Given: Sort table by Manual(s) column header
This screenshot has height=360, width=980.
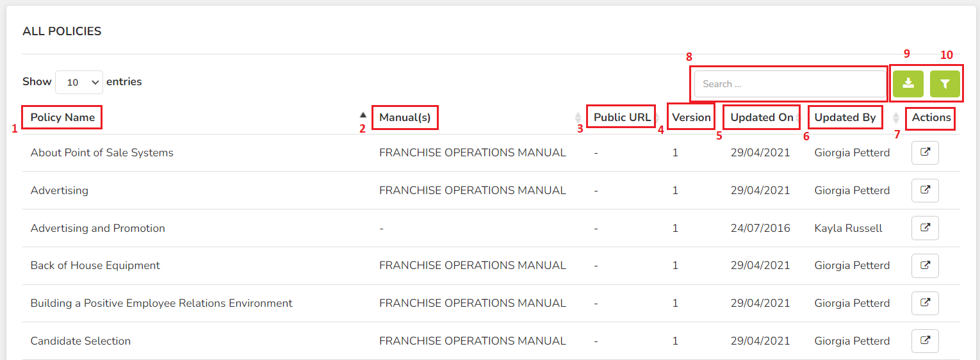Looking at the screenshot, I should coord(405,117).
